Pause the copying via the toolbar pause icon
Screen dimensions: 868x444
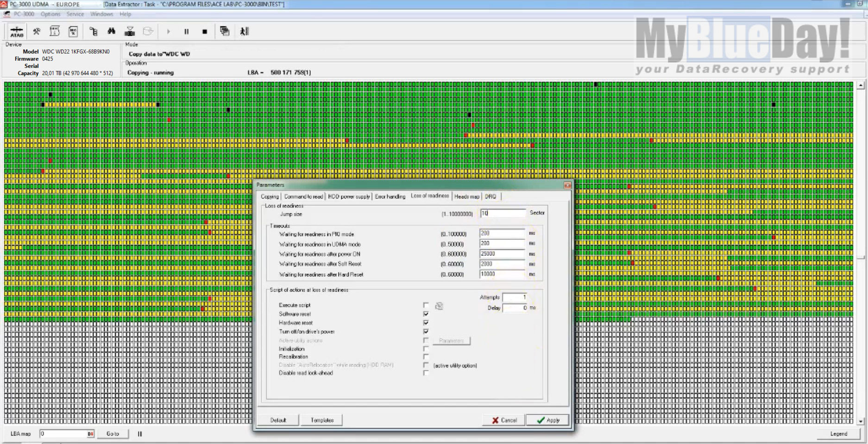point(186,32)
